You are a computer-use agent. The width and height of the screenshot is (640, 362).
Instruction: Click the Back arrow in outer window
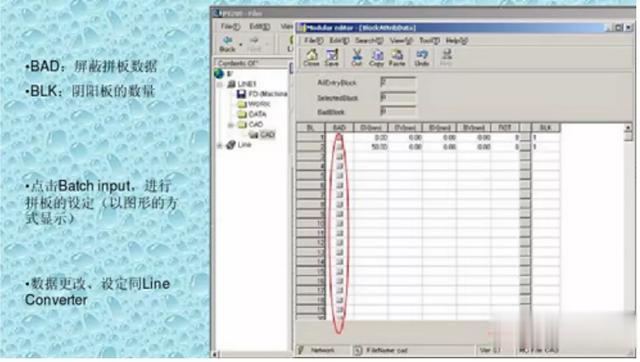(227, 44)
